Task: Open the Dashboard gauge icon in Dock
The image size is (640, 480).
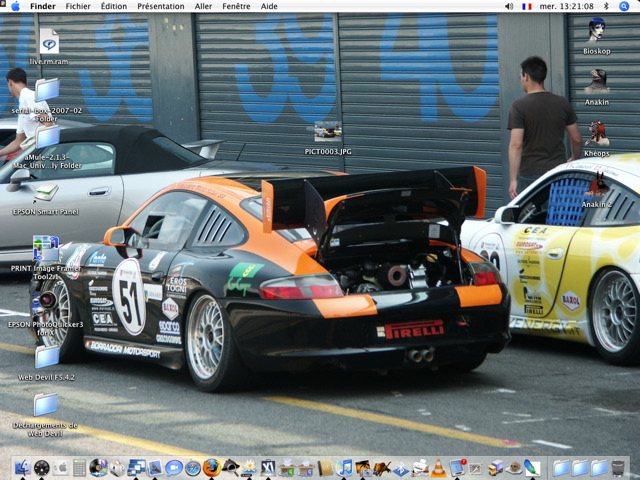Action: click(x=42, y=468)
